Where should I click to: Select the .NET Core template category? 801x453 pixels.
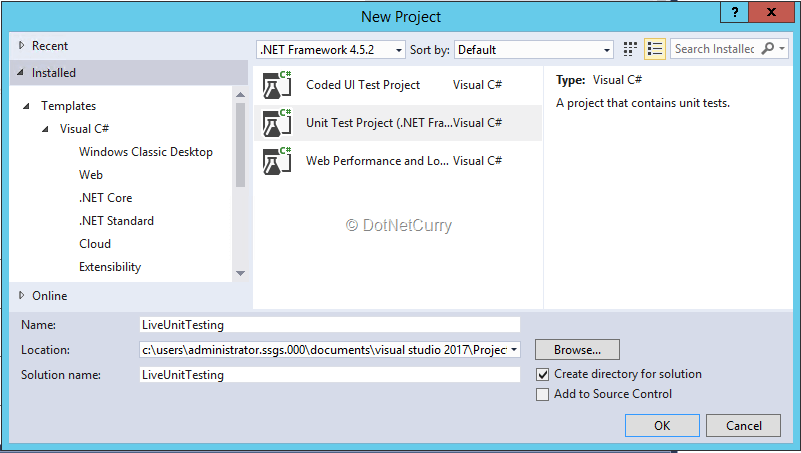coord(105,198)
